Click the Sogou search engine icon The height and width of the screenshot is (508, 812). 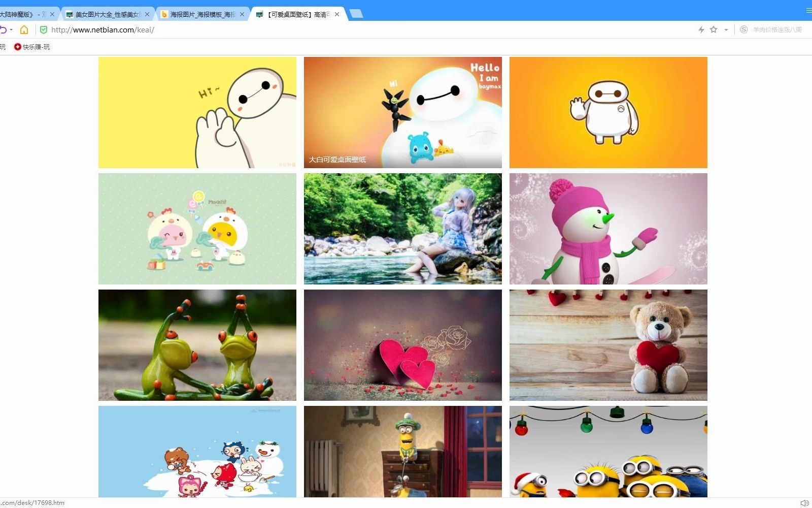tap(744, 30)
